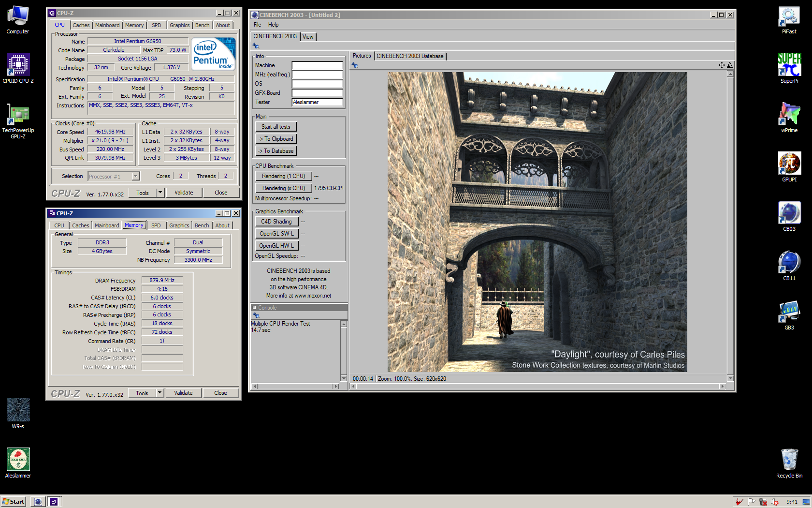Open the W9-s desktop icon

pyautogui.click(x=18, y=413)
